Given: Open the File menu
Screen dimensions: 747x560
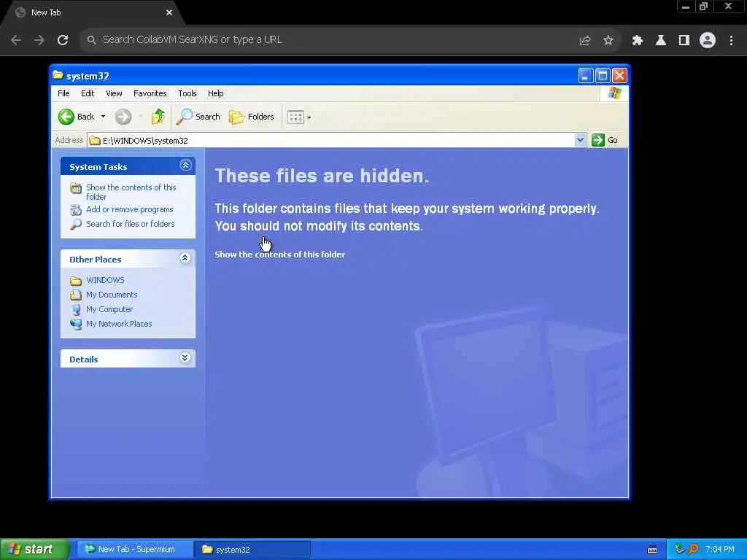Looking at the screenshot, I should [64, 93].
